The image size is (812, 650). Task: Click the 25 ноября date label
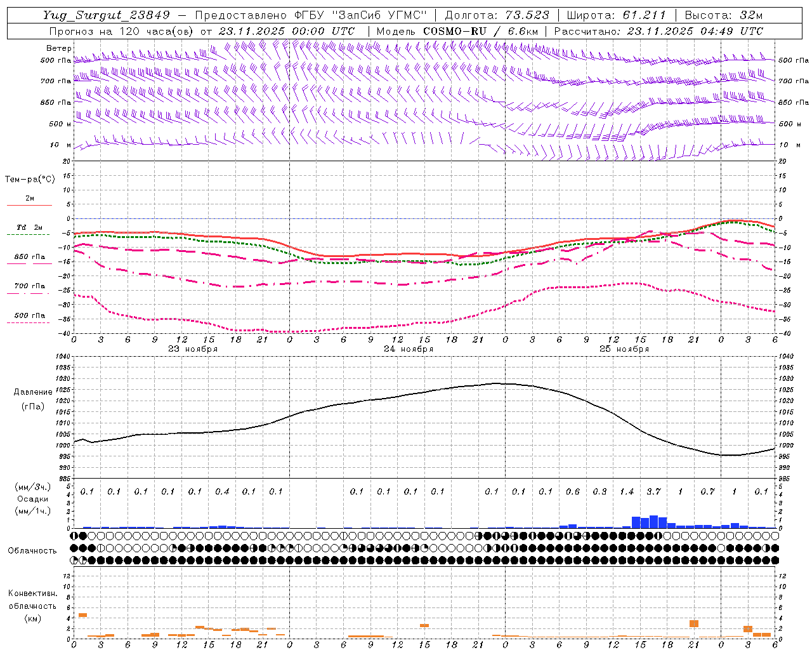point(624,349)
